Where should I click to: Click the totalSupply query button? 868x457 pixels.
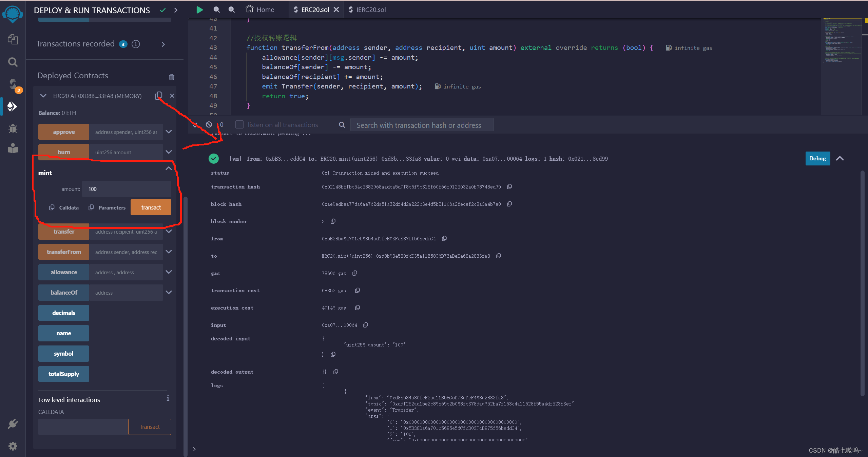[x=62, y=374]
